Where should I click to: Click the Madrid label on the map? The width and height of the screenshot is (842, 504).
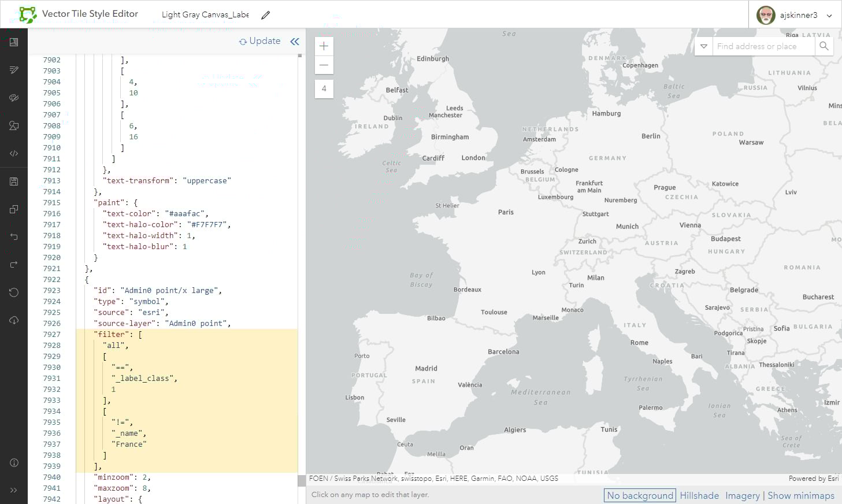(426, 369)
